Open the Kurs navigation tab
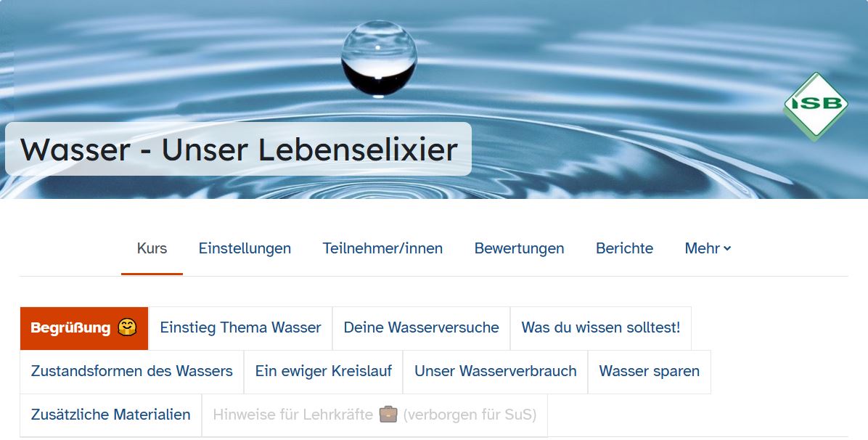Screen dimensions: 868x440 coord(152,248)
